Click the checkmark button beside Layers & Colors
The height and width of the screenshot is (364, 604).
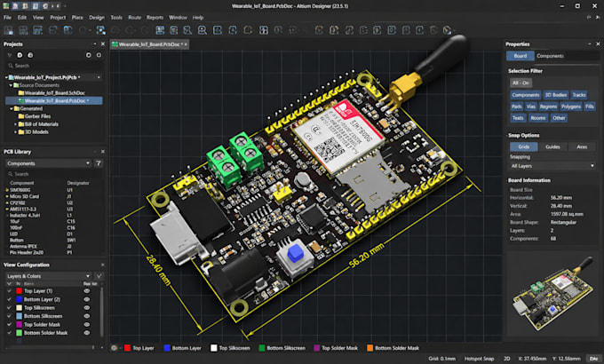[99, 276]
